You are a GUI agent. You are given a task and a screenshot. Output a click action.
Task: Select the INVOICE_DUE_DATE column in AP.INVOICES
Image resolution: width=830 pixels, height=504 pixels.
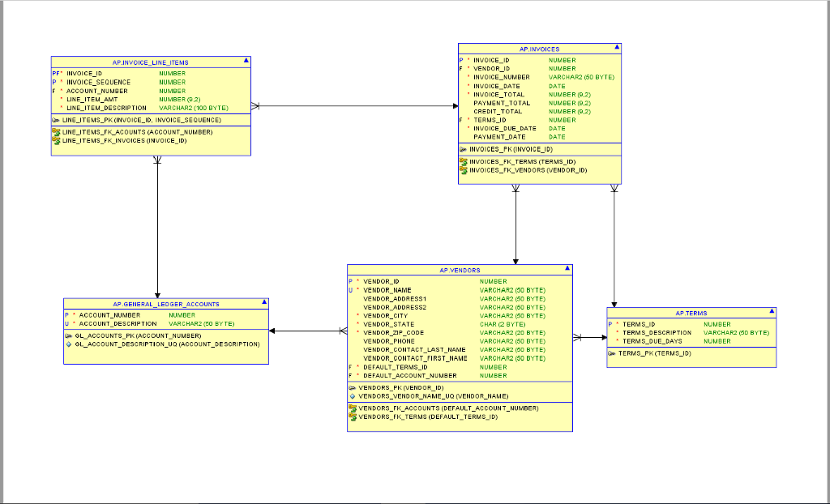coord(504,128)
